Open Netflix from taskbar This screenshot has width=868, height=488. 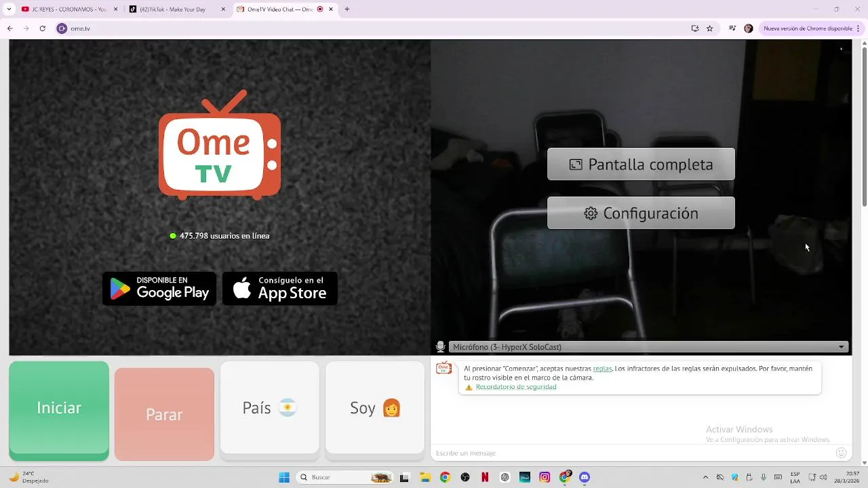pos(485,477)
